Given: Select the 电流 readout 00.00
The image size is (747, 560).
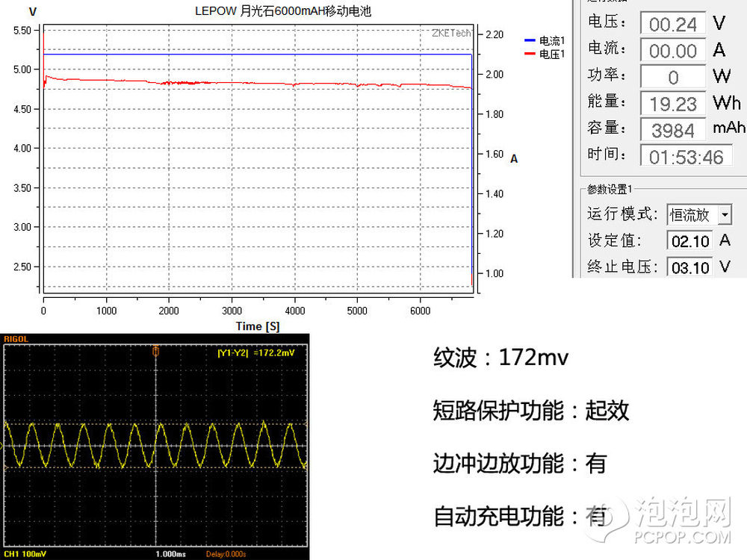Looking at the screenshot, I should point(673,51).
